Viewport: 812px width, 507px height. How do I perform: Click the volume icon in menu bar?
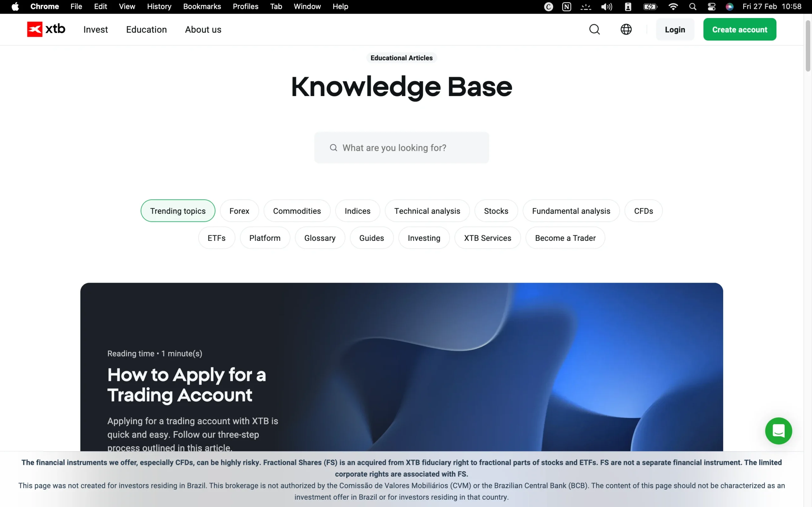coord(606,6)
